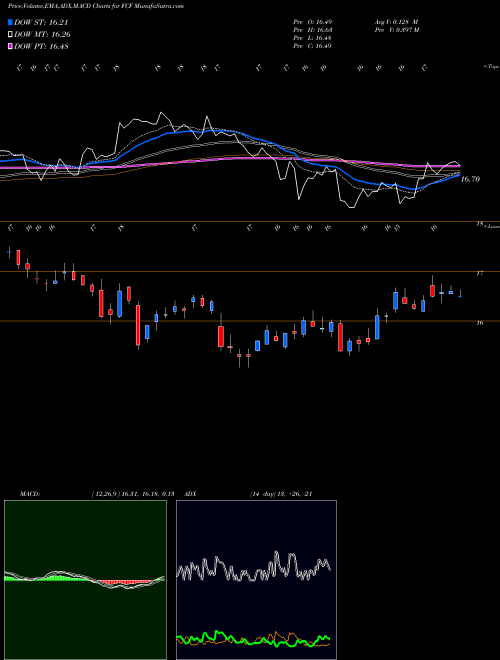Click the blue DOW ST legend swatch
Screen dimensions: 500x660
tap(10, 22)
